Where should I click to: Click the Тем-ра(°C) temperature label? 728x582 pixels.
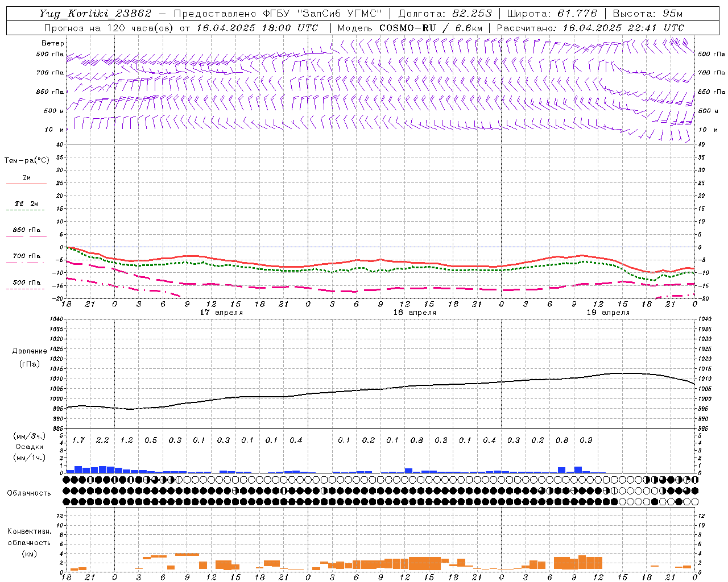27,161
